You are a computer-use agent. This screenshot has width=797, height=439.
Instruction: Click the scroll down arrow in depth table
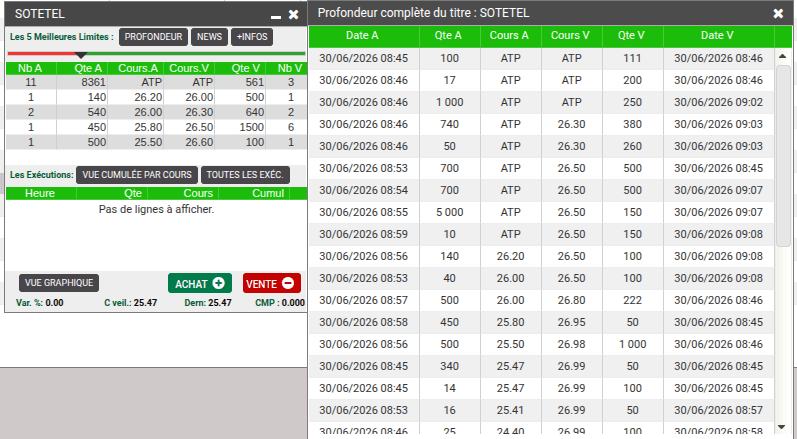783,427
